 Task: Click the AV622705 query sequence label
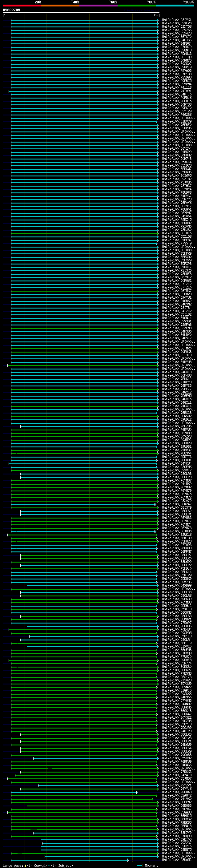point(11,10)
